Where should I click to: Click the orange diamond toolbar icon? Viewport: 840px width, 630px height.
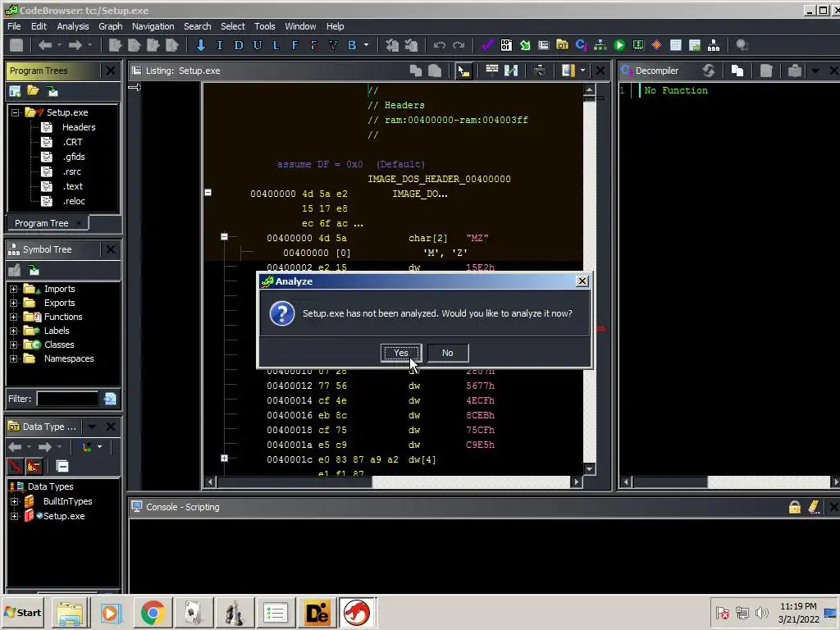click(x=657, y=45)
